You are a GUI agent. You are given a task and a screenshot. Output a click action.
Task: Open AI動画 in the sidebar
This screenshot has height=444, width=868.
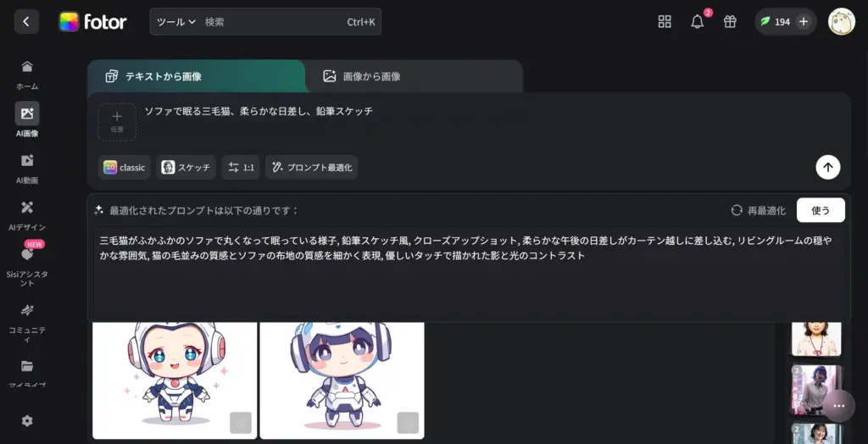coord(27,169)
